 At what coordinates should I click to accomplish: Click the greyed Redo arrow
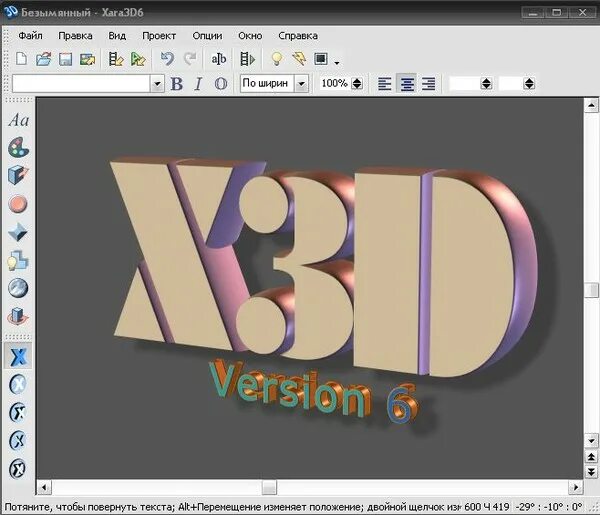coord(190,59)
